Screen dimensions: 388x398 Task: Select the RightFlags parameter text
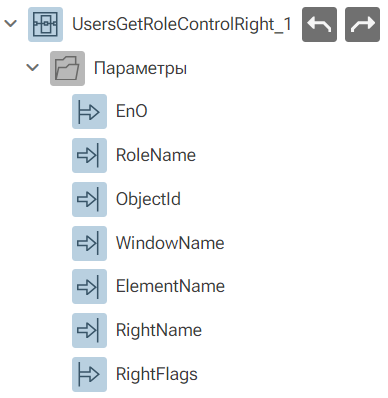point(157,375)
